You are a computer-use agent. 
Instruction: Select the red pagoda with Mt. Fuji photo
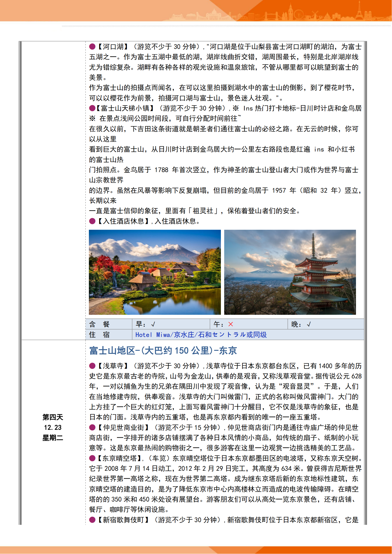[x=290, y=272]
